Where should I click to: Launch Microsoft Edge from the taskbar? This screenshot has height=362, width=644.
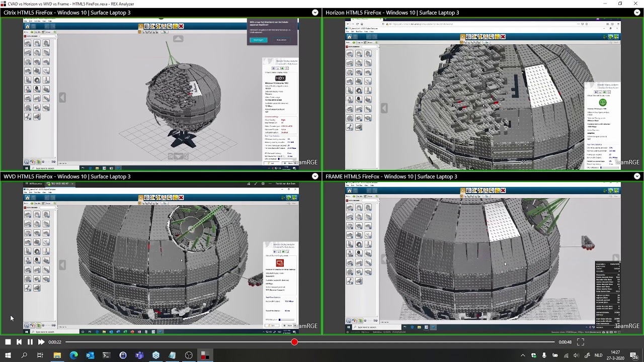[x=73, y=355]
